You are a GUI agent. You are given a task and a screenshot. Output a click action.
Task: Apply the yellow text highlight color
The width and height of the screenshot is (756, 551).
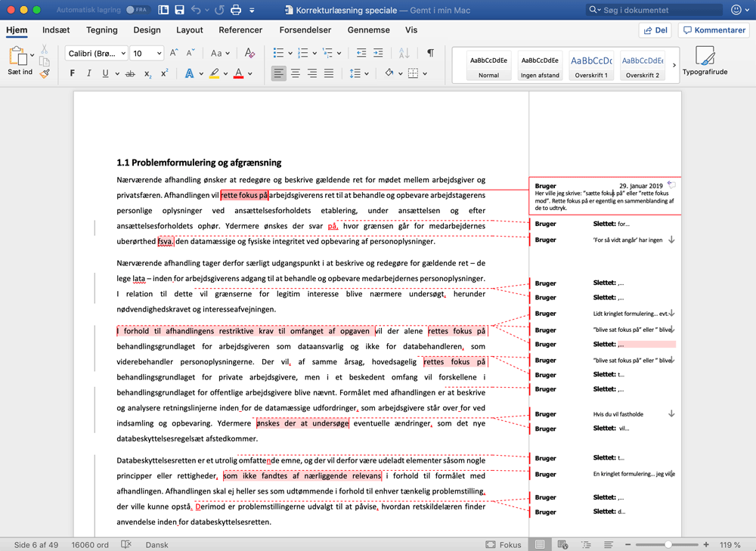pos(215,73)
